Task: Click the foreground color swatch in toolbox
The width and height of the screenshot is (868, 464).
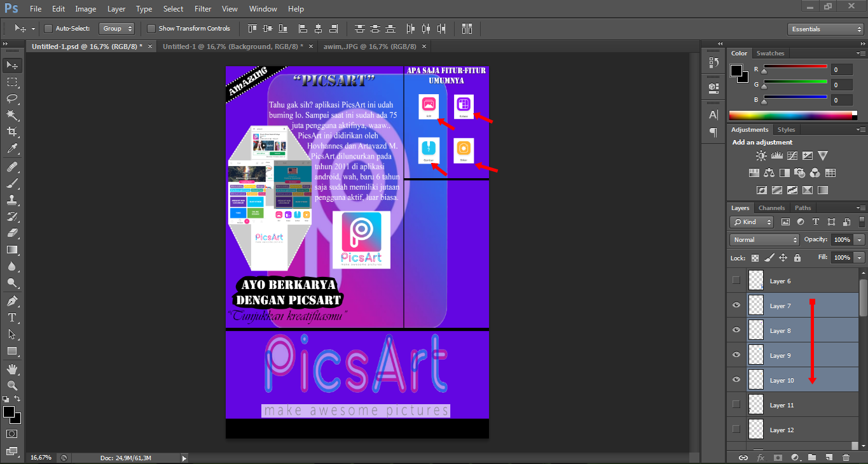Action: coord(9,412)
